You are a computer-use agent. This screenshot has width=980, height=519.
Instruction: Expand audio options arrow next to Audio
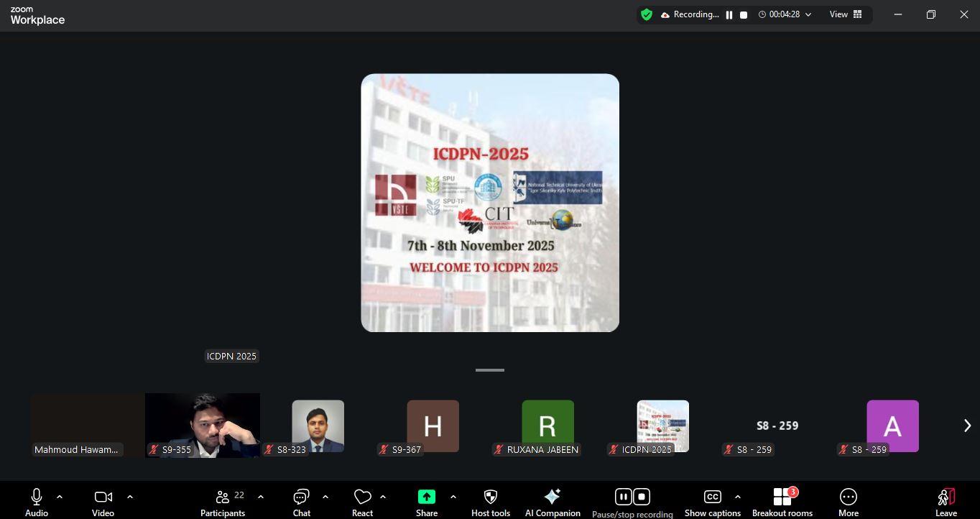[x=60, y=497]
